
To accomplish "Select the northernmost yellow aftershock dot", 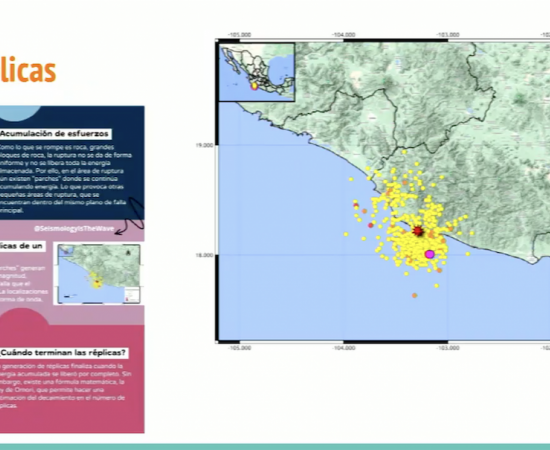I will 404,152.
